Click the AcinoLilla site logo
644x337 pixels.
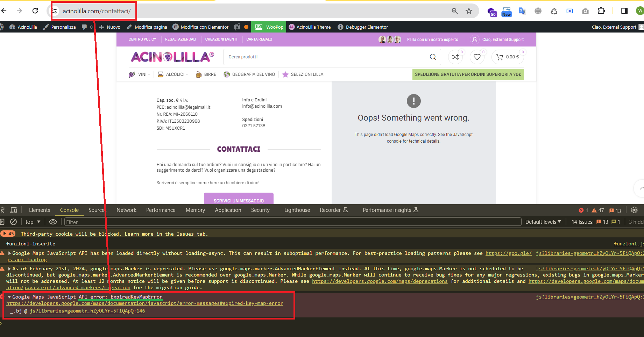click(x=172, y=57)
